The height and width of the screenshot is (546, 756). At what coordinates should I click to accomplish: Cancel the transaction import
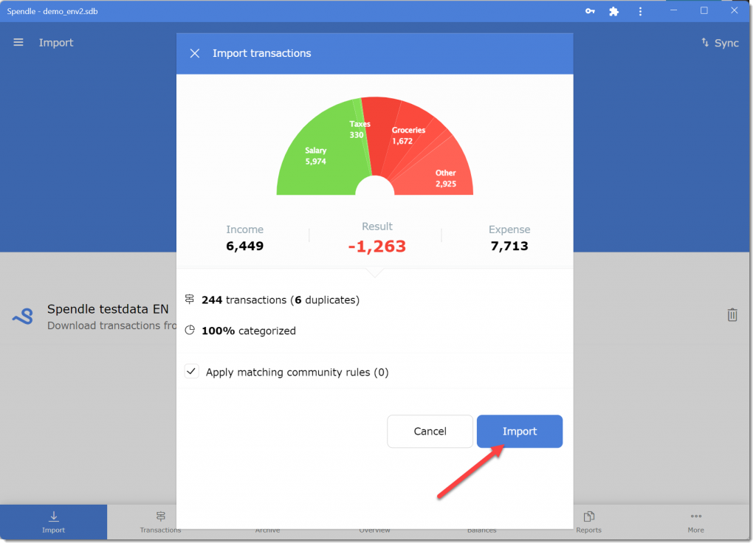click(x=430, y=432)
